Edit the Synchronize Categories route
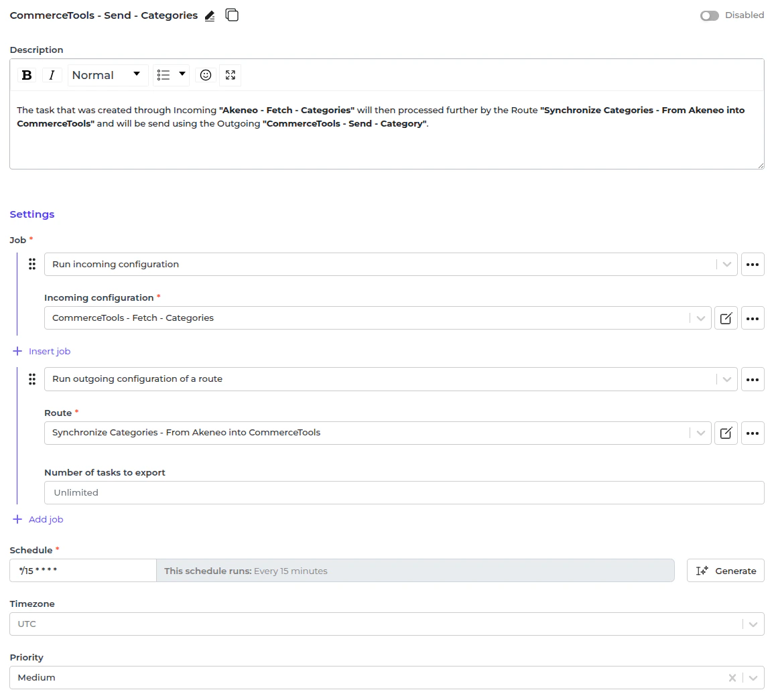 726,433
